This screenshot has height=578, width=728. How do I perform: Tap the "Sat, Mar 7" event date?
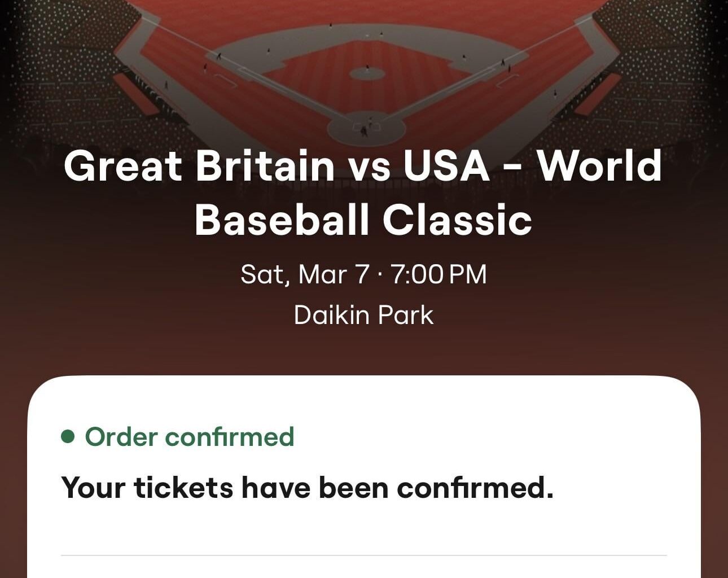(305, 275)
